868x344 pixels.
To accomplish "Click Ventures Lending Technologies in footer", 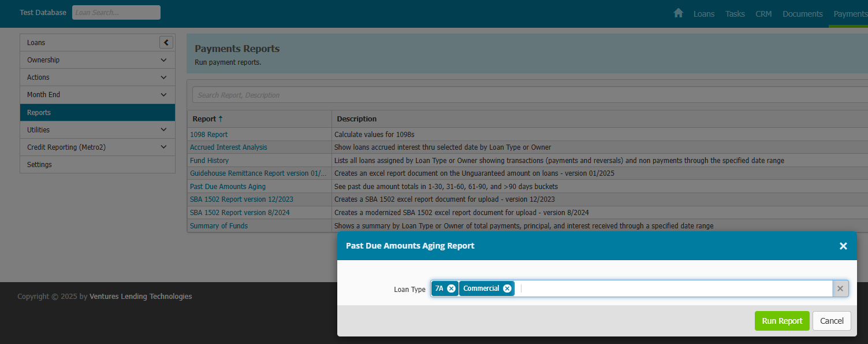I will click(x=141, y=297).
